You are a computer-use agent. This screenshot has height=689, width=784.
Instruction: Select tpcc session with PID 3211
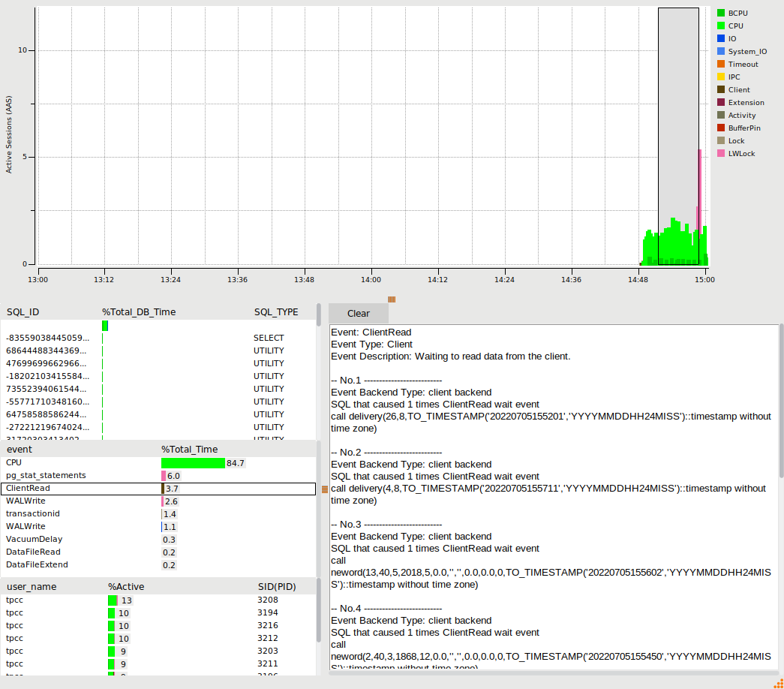tap(158, 664)
